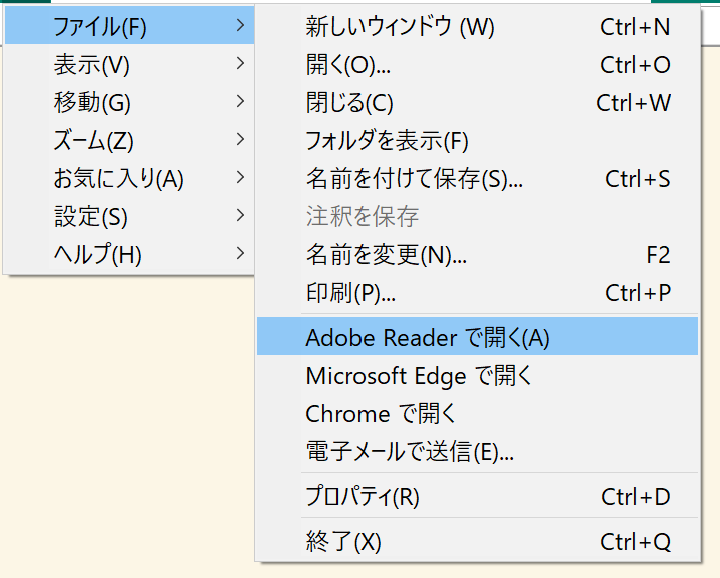Open the ファイル(F) menu

[x=129, y=26]
